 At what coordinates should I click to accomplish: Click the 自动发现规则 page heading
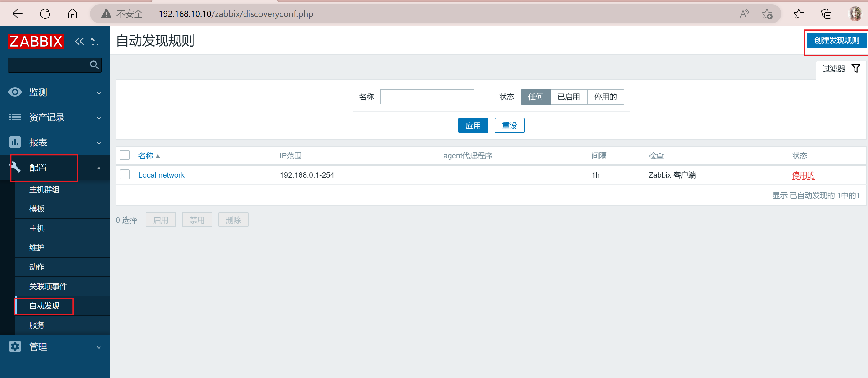pos(155,41)
